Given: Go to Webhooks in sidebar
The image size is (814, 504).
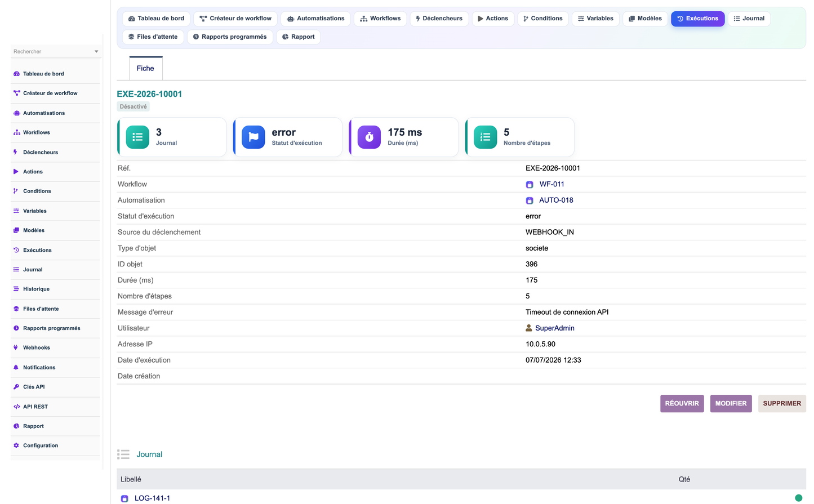Looking at the screenshot, I should click(x=37, y=347).
